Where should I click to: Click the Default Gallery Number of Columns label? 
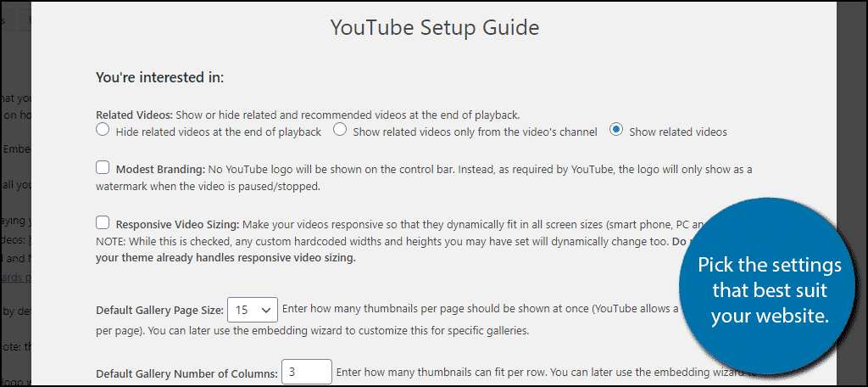pyautogui.click(x=187, y=373)
